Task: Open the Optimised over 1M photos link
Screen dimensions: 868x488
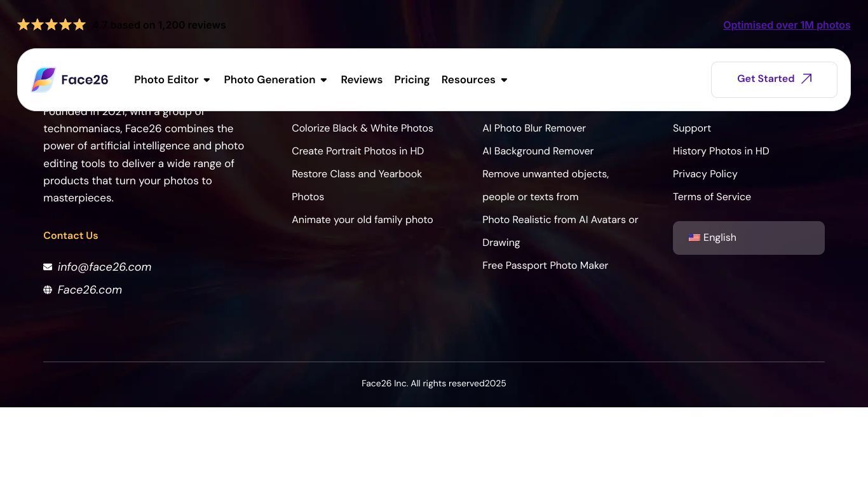Action: click(787, 25)
